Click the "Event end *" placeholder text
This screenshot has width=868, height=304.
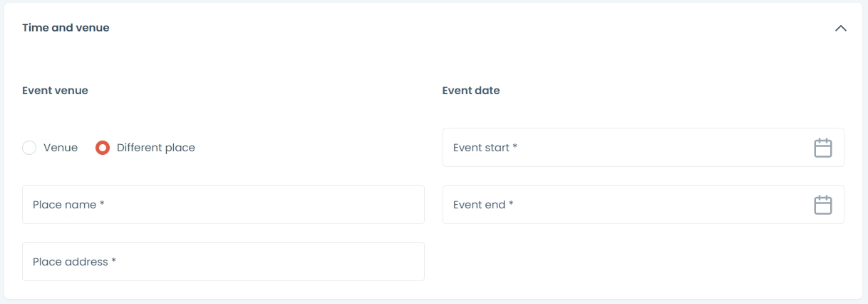pyautogui.click(x=483, y=205)
